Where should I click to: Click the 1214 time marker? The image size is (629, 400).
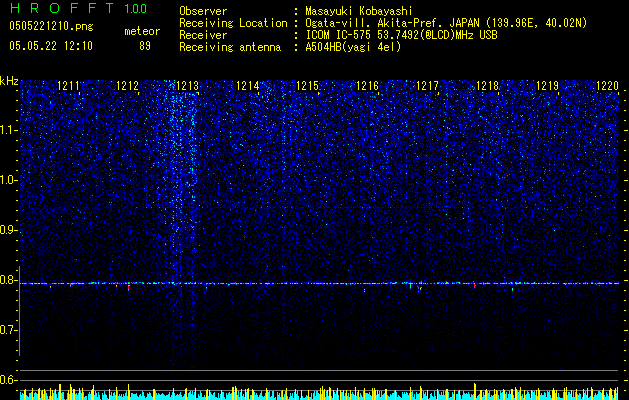[248, 85]
